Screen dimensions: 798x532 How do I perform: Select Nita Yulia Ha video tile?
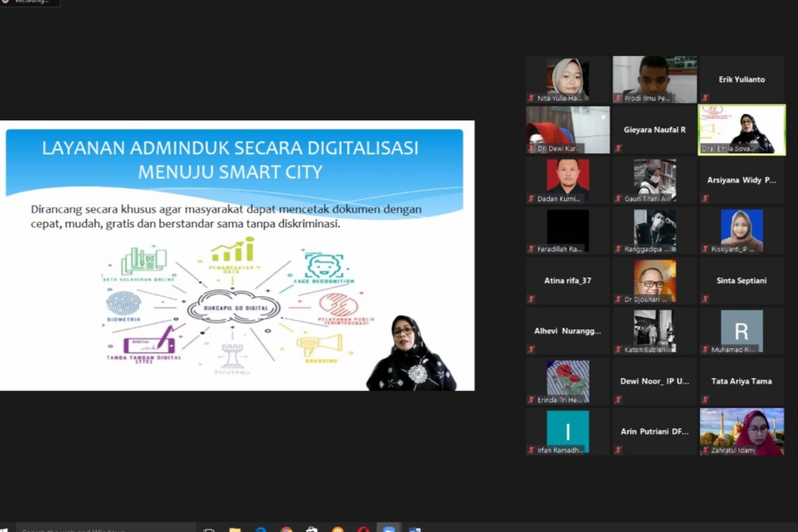(x=568, y=79)
